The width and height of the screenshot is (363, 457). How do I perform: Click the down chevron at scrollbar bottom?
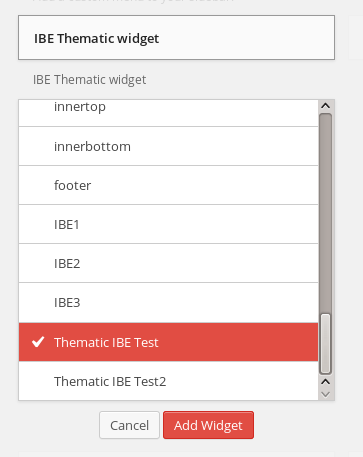point(325,395)
